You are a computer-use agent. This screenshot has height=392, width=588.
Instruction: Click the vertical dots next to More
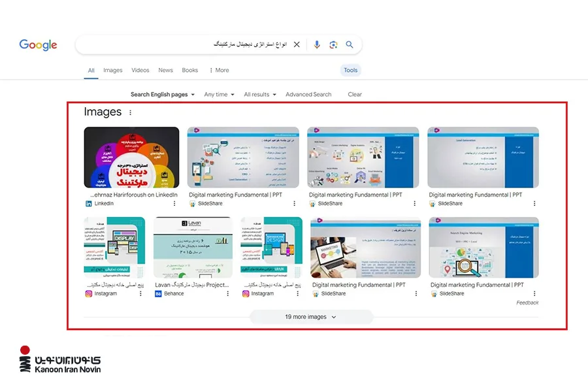pyautogui.click(x=211, y=70)
